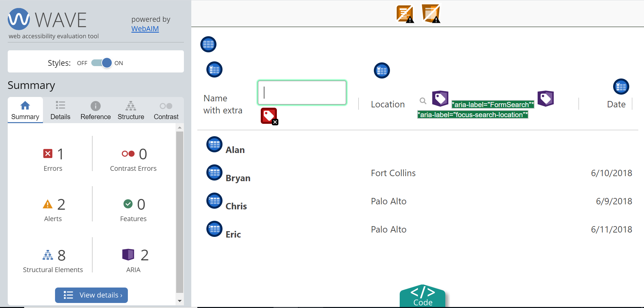Click the purple ARIA cube icon in the summary
This screenshot has width=644, height=308.
pos(128,255)
